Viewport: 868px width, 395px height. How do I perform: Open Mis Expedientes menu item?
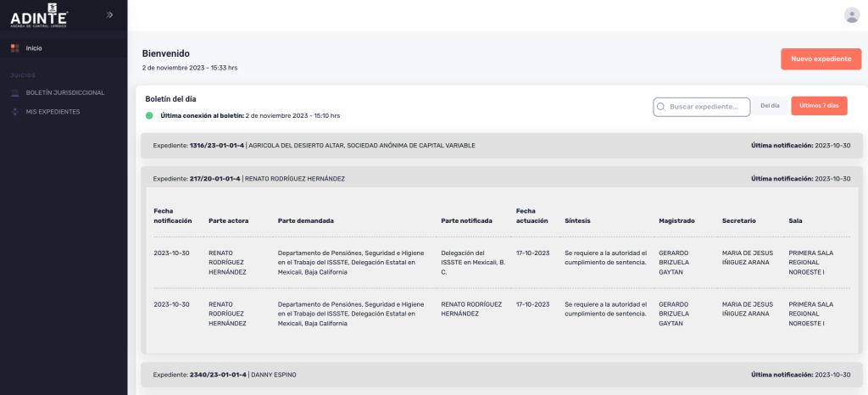point(53,112)
